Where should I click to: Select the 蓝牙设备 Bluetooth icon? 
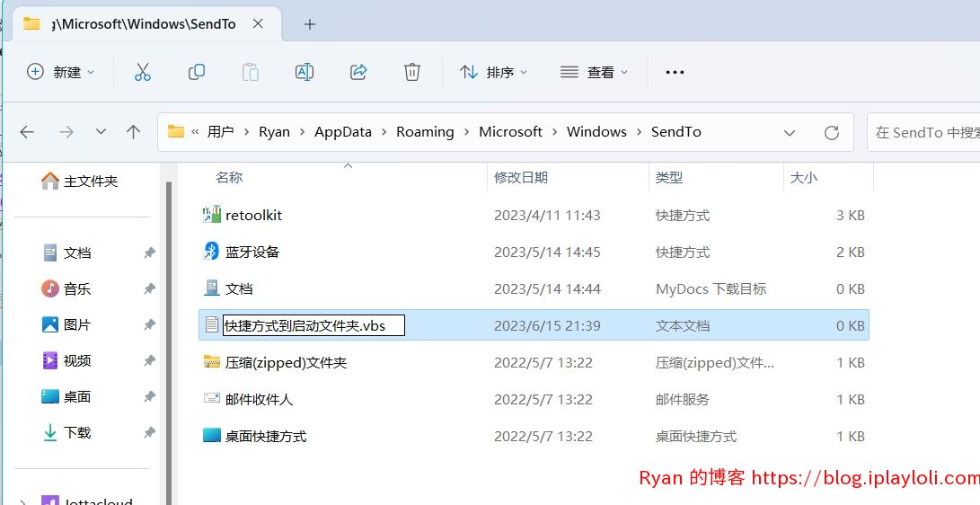pyautogui.click(x=212, y=252)
